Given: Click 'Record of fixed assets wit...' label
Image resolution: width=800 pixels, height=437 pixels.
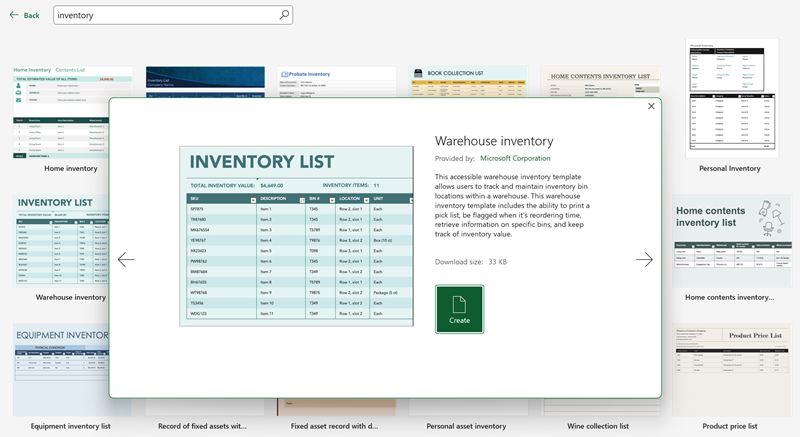Looking at the screenshot, I should [x=202, y=426].
